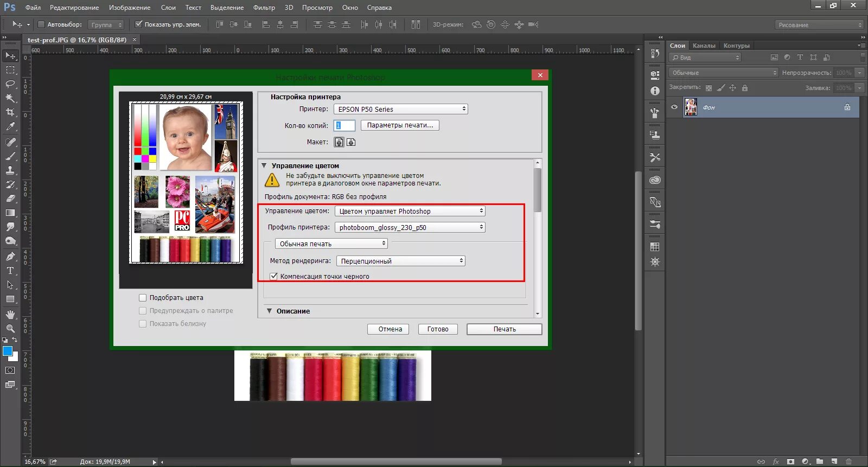The height and width of the screenshot is (467, 868).
Task: Enable the Подобрать цвета checkbox
Action: pos(143,298)
